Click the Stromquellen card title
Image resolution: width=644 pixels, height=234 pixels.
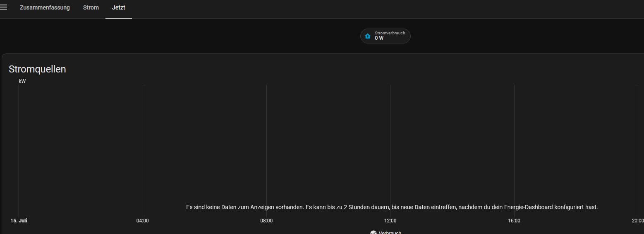click(x=37, y=69)
